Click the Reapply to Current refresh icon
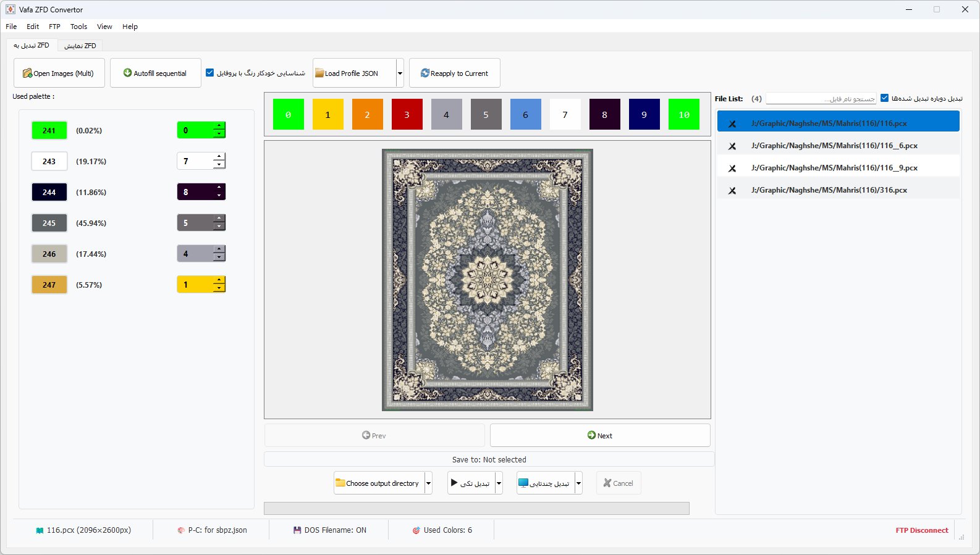This screenshot has width=980, height=555. 425,73
